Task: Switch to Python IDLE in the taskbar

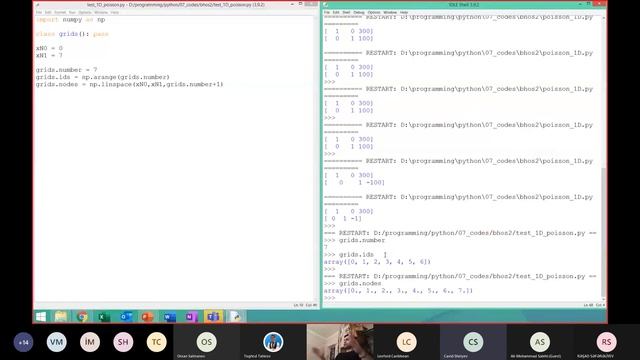Action: (x=236, y=317)
